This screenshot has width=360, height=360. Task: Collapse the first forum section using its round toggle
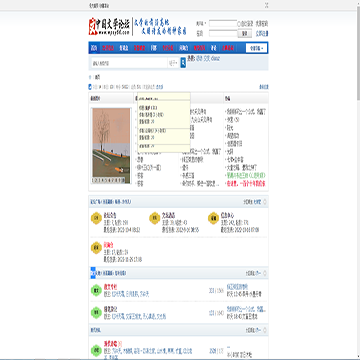pos(265,202)
